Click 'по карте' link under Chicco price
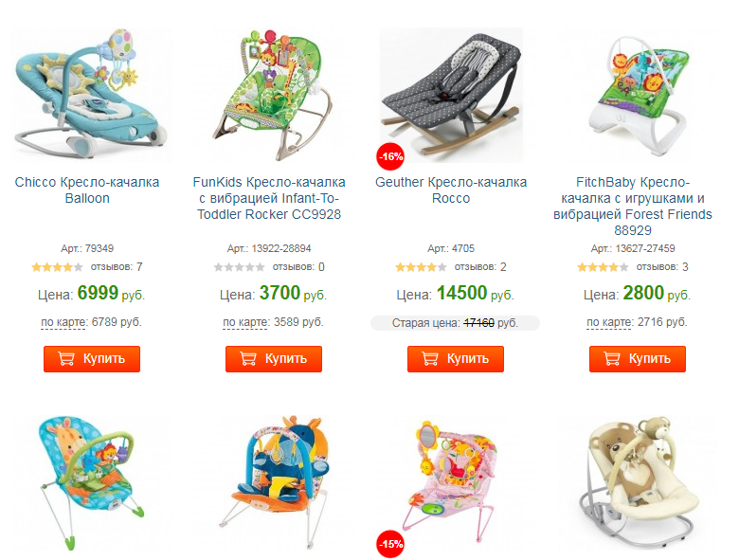The image size is (739, 560). point(64,322)
